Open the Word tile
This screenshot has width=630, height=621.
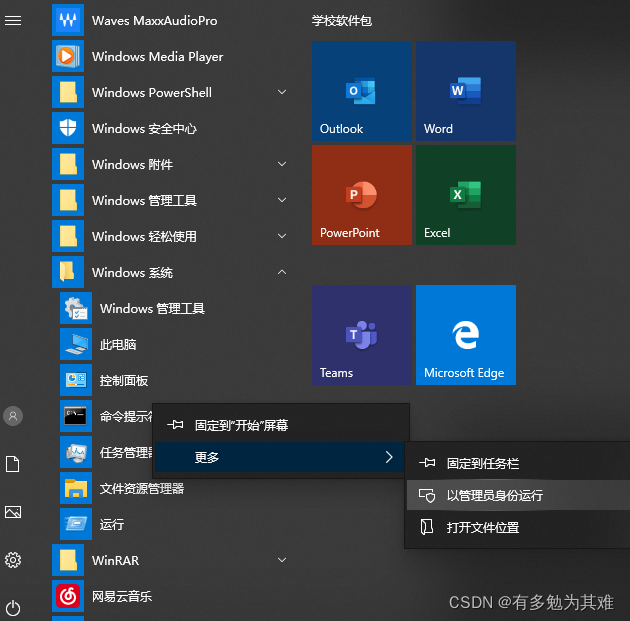tap(466, 91)
